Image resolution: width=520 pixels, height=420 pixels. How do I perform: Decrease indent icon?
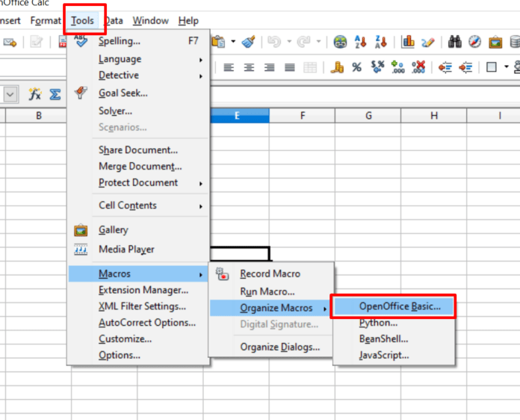[x=445, y=68]
